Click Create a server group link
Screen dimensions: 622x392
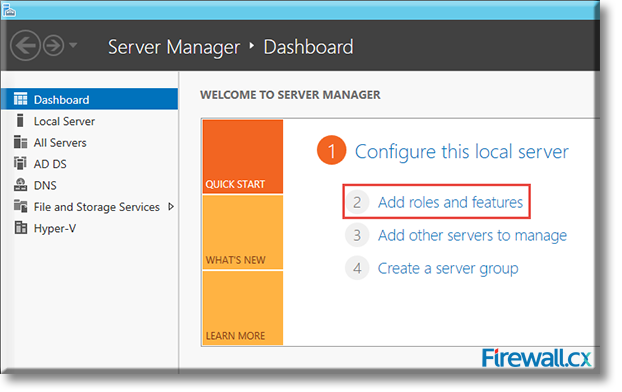pos(448,269)
